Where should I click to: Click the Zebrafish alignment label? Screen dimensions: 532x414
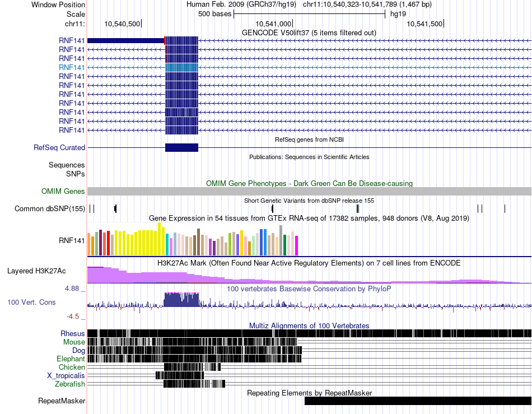[70, 384]
